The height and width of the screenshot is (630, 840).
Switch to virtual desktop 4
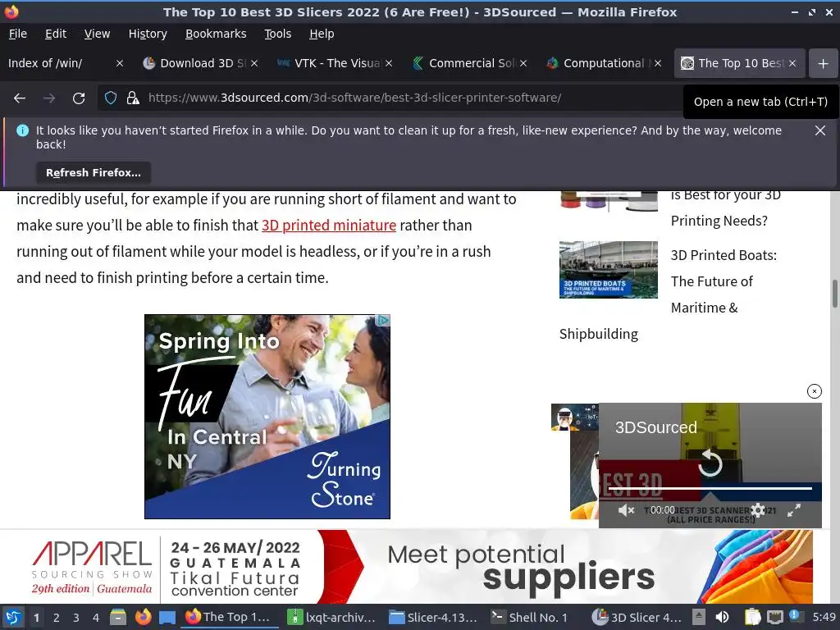(x=96, y=618)
